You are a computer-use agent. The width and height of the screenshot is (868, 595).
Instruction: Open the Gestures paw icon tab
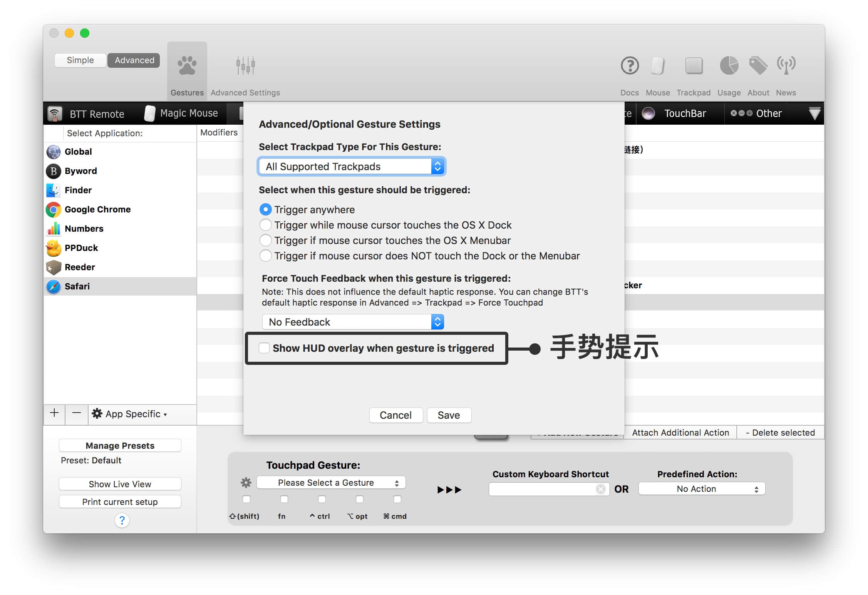[187, 66]
